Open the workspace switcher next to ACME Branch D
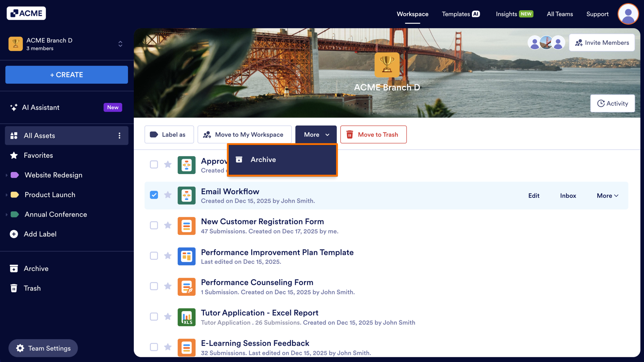This screenshot has width=644, height=362. tap(120, 44)
